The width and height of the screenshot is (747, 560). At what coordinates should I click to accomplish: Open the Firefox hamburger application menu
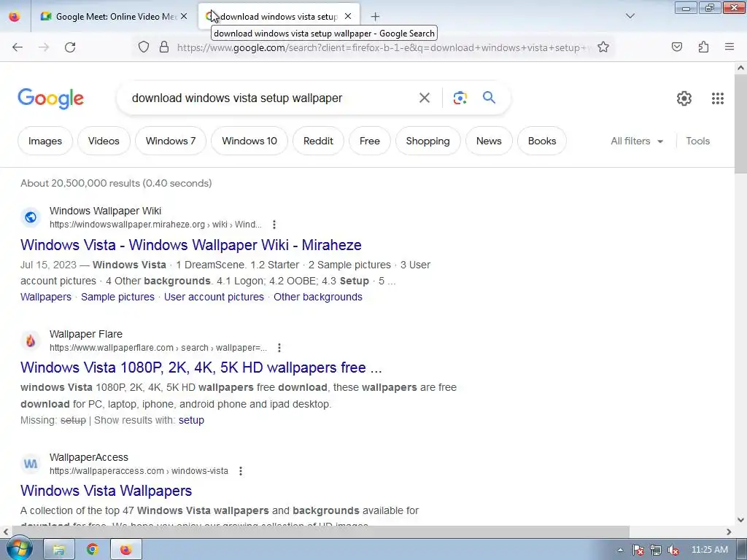coord(729,47)
